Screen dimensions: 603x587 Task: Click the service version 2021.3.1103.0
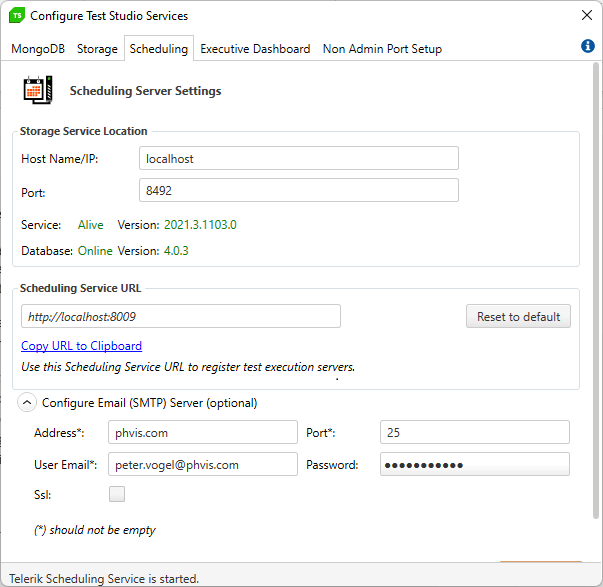200,225
